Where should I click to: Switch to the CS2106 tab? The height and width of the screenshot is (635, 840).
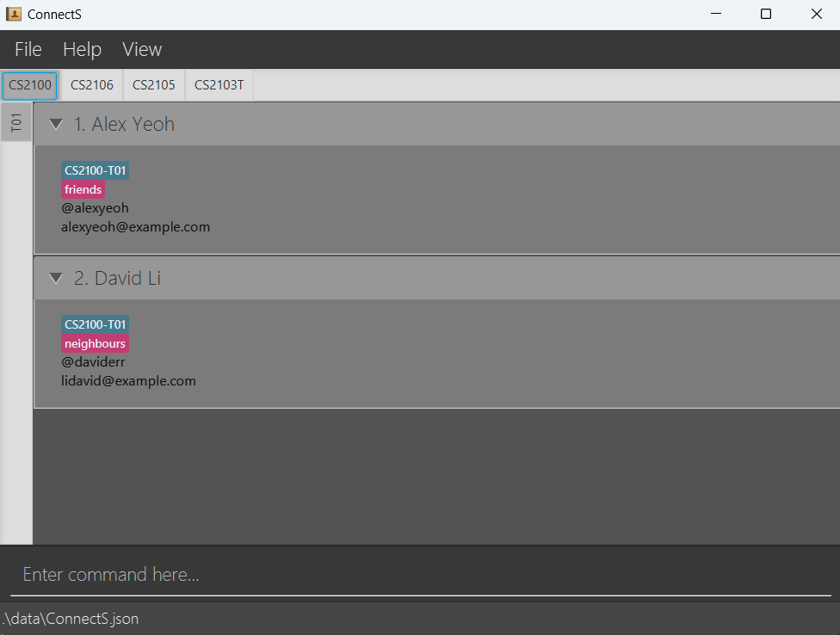[x=90, y=84]
